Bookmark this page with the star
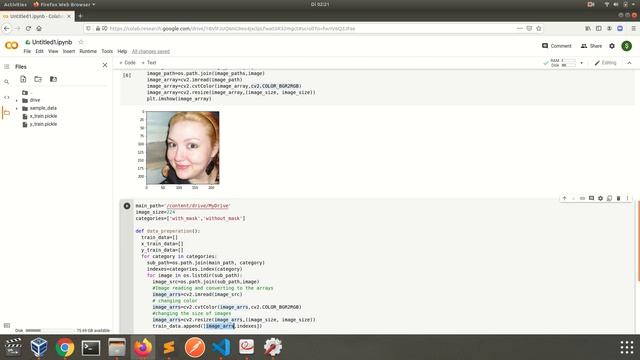The image size is (640, 360). tap(539, 29)
